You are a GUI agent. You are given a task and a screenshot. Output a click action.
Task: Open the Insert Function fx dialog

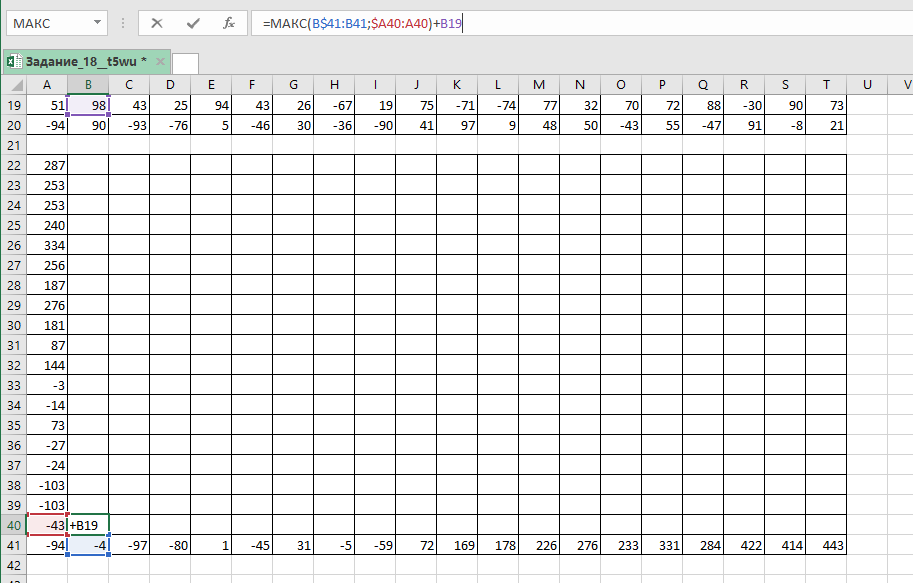(229, 22)
